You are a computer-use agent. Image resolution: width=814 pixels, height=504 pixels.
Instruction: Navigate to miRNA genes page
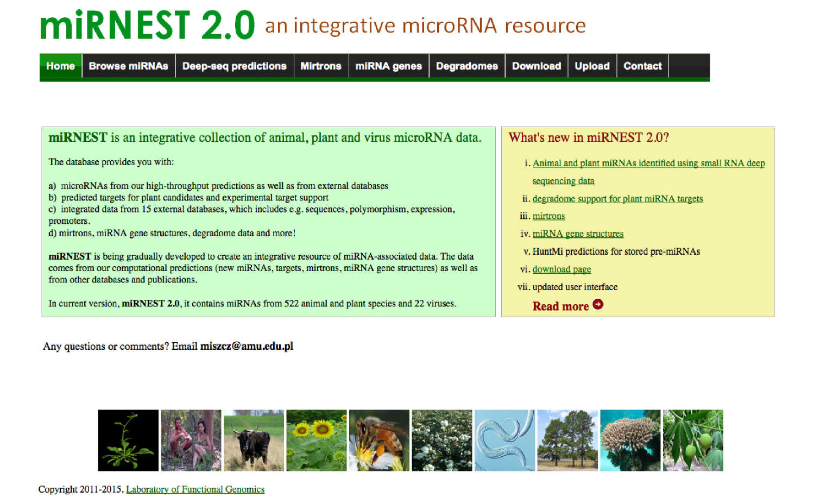point(388,66)
